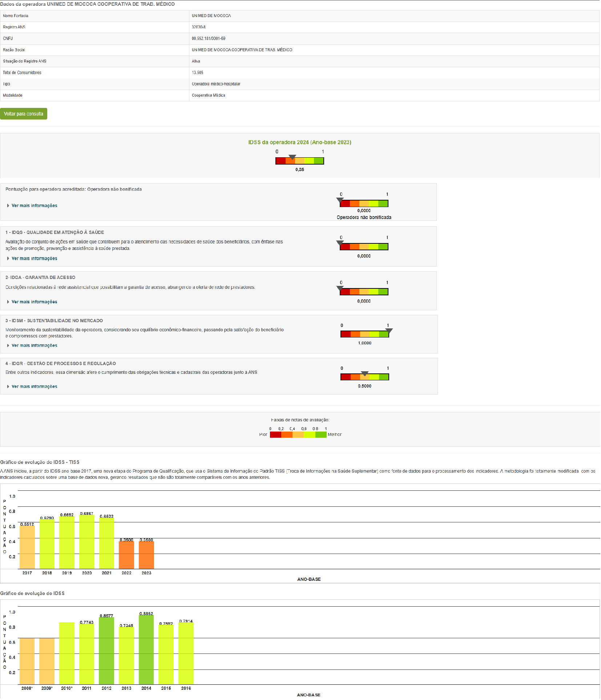Click the 0.8852 value label in IDSS chart
This screenshot has height=700, width=601.
[146, 614]
